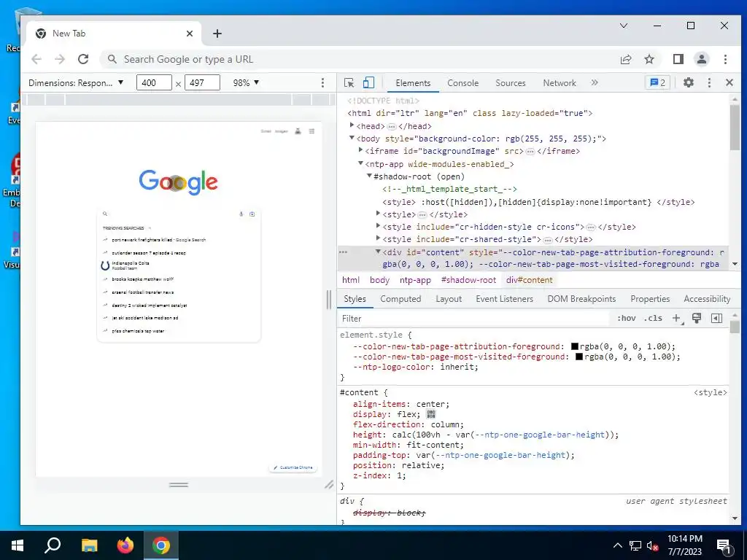The height and width of the screenshot is (560, 747).
Task: Collapse the div id content node
Action: [x=379, y=252]
